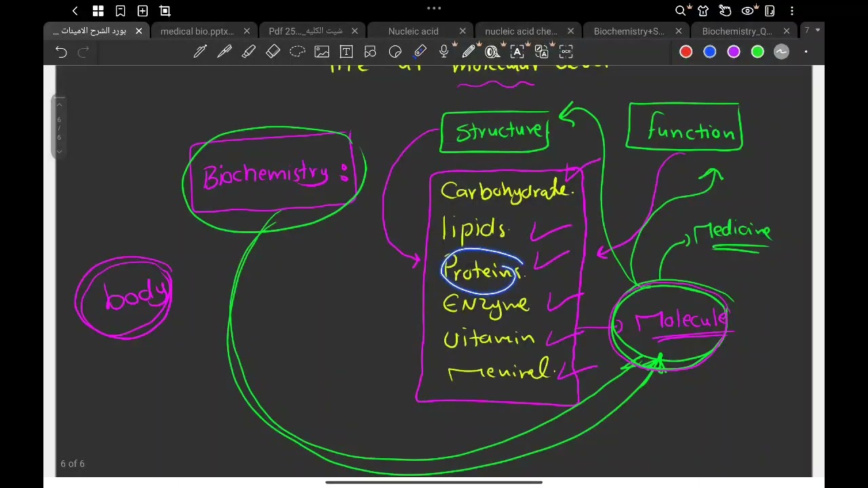Open the theme shirt icon

(x=703, y=11)
